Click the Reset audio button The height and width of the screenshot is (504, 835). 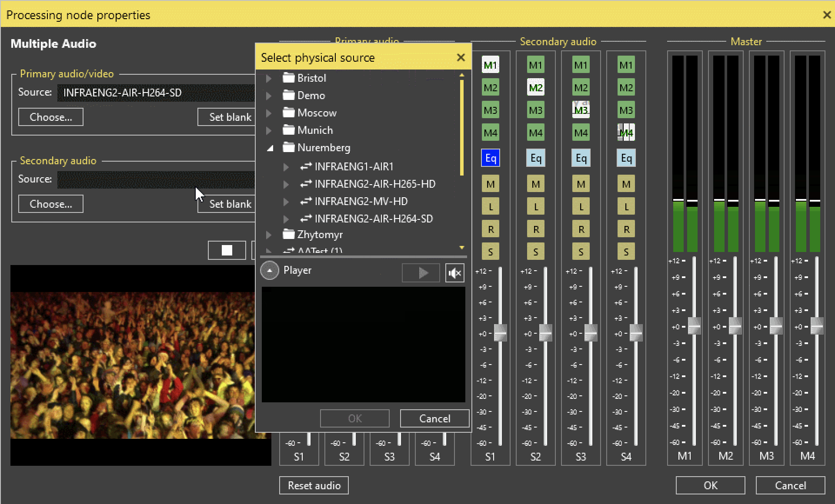[x=314, y=485]
